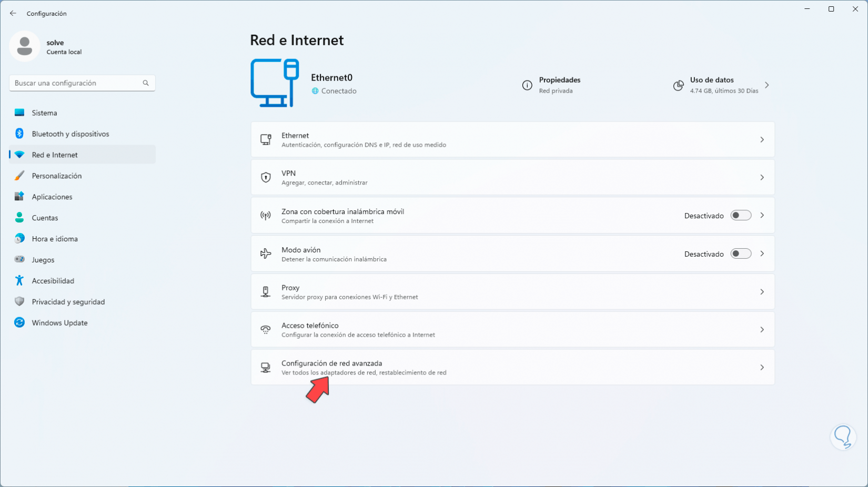
Task: Maximize the Configuración window
Action: click(831, 9)
